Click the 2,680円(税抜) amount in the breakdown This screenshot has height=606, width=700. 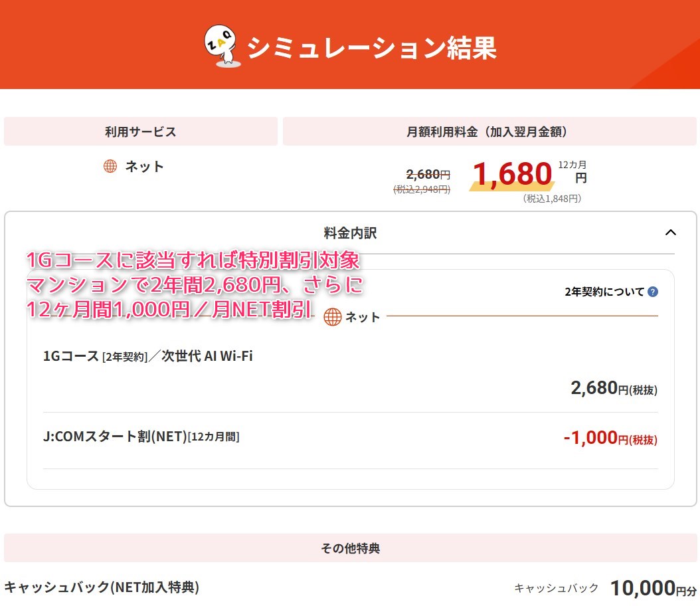pyautogui.click(x=614, y=388)
